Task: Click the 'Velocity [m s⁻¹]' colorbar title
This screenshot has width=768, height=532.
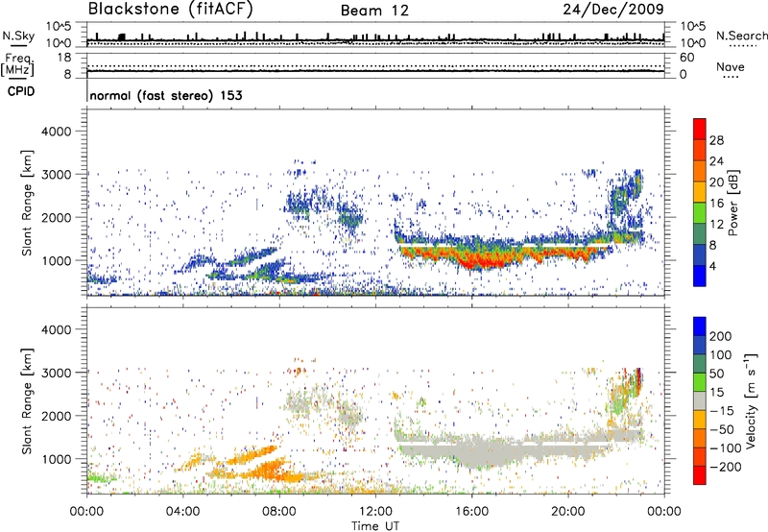Action: tap(752, 400)
